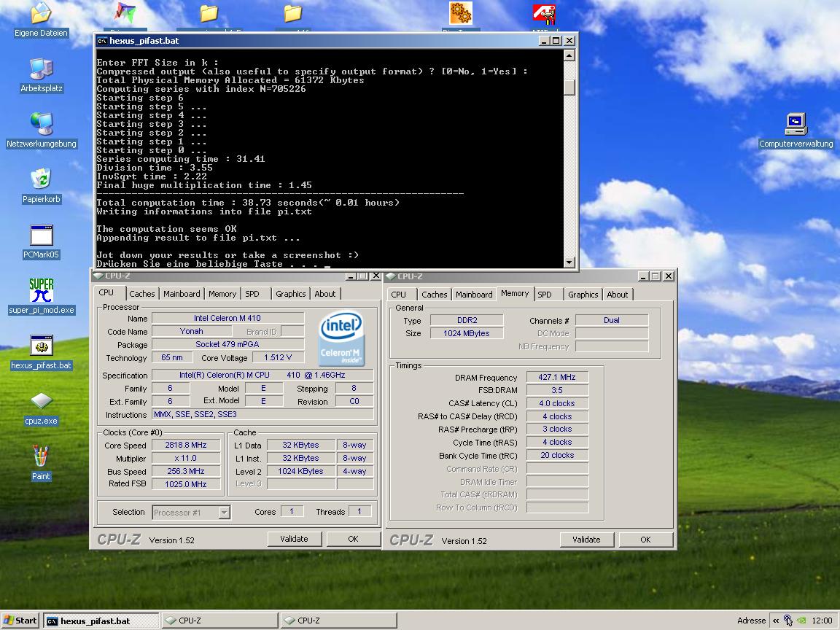
Task: Open About tab in right CPU-Z
Action: pyautogui.click(x=618, y=294)
